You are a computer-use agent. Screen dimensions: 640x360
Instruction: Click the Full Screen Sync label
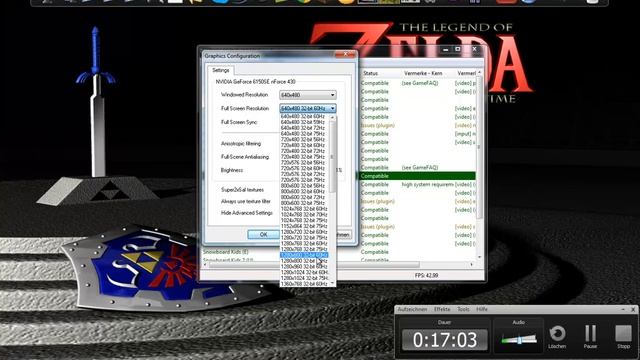coord(239,122)
